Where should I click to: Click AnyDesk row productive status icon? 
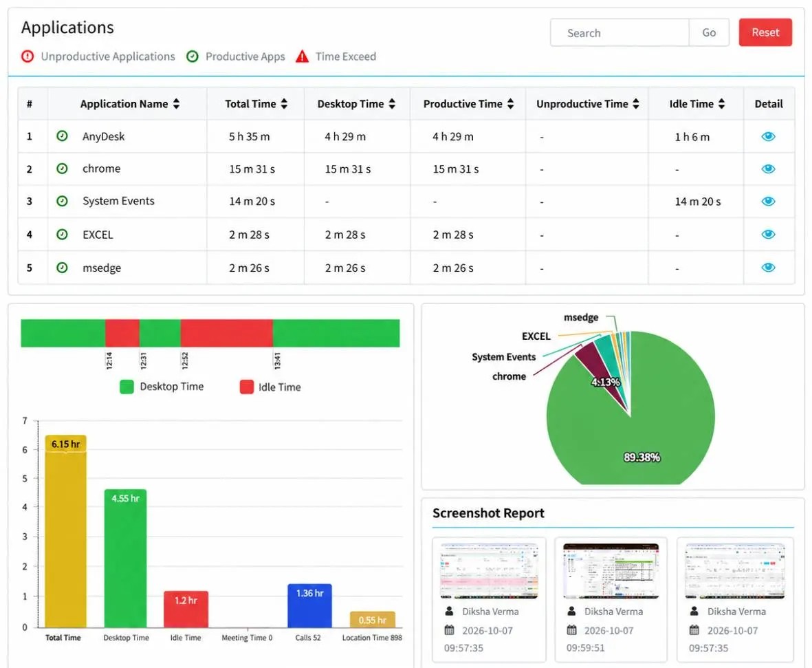click(62, 136)
